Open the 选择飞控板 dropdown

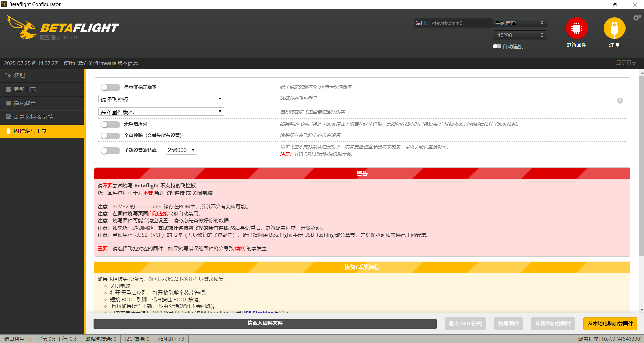[x=161, y=99]
